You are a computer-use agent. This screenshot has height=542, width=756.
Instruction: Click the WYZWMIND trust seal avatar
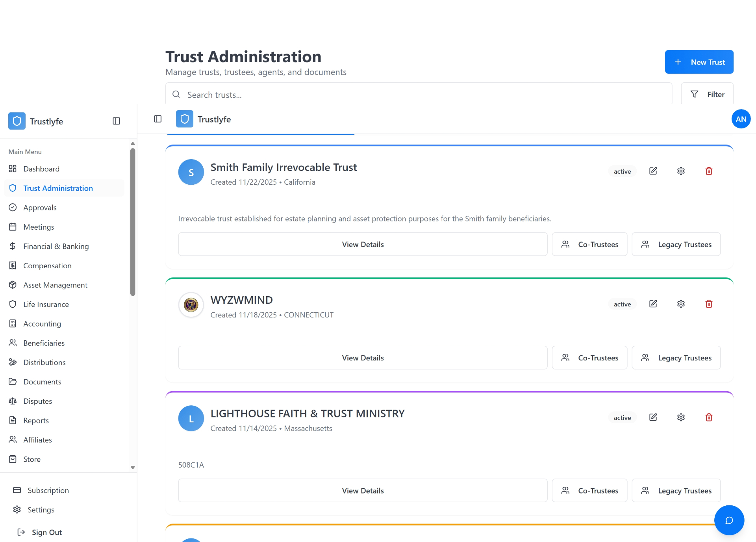click(x=191, y=304)
